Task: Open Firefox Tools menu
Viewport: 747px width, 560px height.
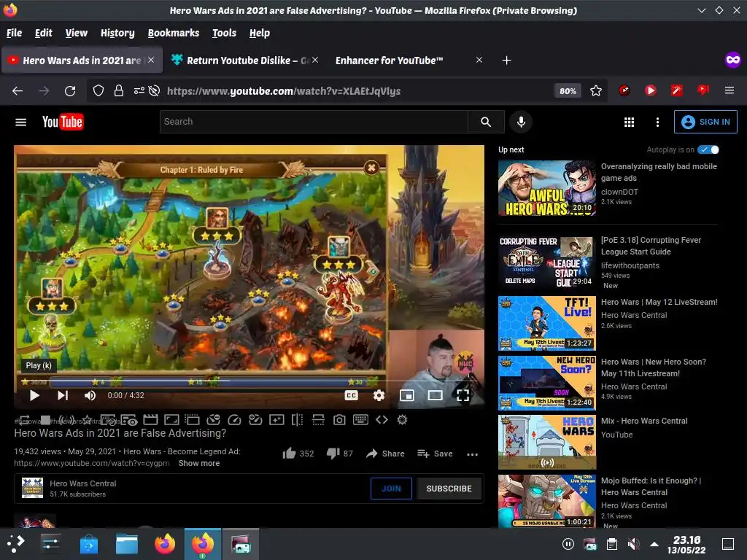Action: (224, 33)
